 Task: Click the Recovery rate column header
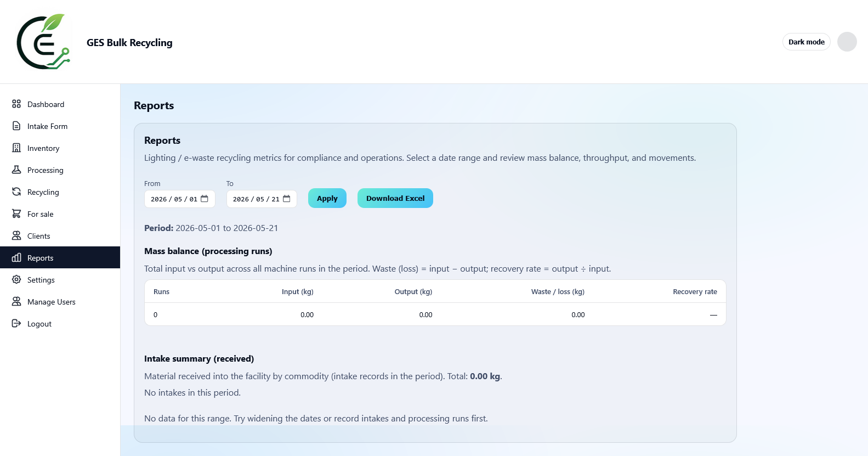pyautogui.click(x=695, y=292)
